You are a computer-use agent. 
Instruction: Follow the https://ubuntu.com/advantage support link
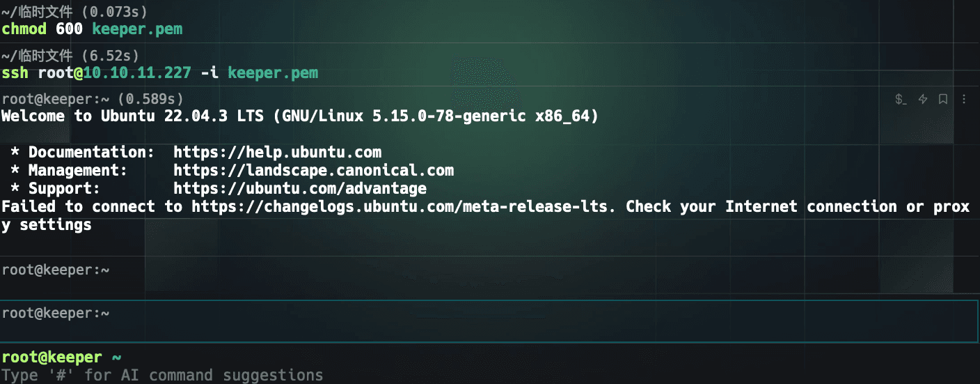tap(300, 188)
